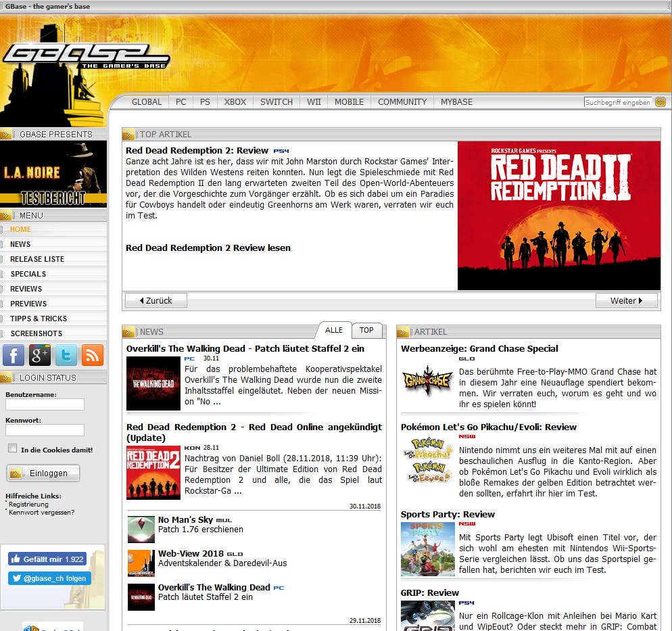Viewport: 672px width, 631px height.
Task: Open the No Man's Sky thumbnail
Action: [141, 530]
